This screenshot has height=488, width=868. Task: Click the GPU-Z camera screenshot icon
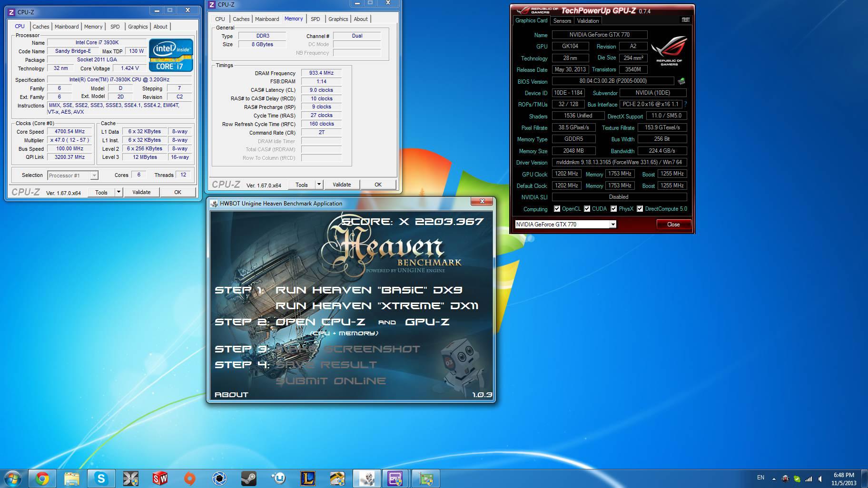click(685, 20)
